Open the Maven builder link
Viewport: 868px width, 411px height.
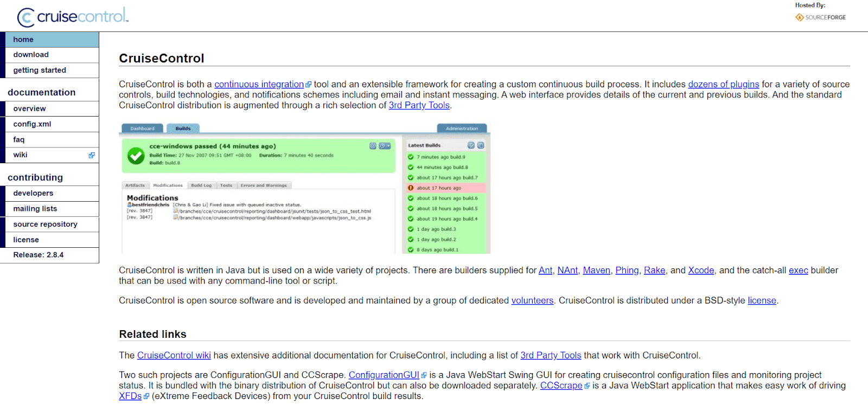pos(596,271)
